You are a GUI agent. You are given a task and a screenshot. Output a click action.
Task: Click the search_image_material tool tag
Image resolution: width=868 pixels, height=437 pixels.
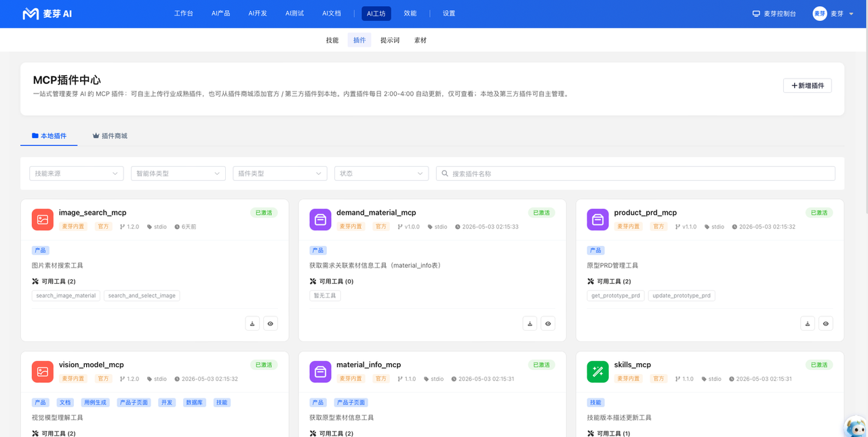(66, 295)
